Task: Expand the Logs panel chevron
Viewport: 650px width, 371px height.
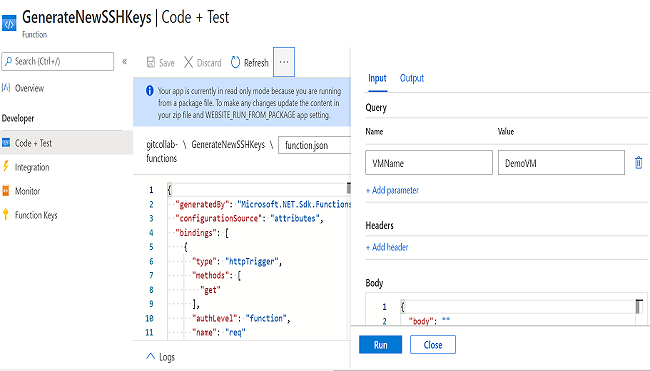Action: coord(150,356)
